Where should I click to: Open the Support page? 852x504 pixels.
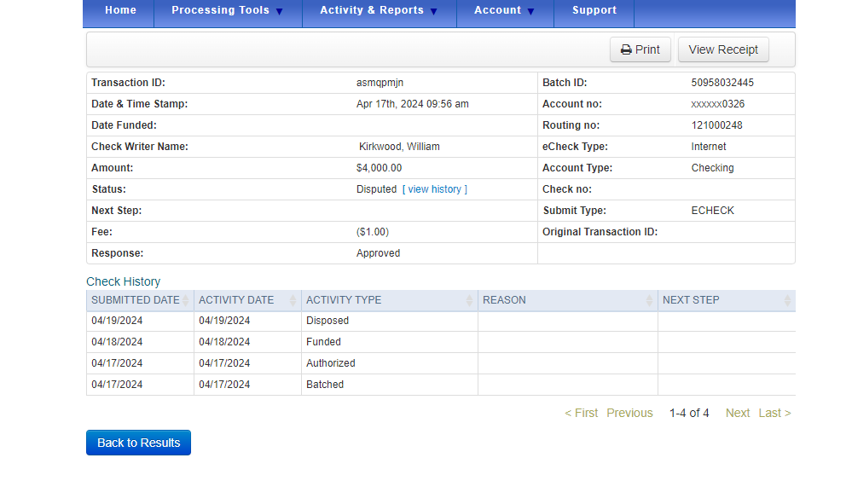point(594,10)
